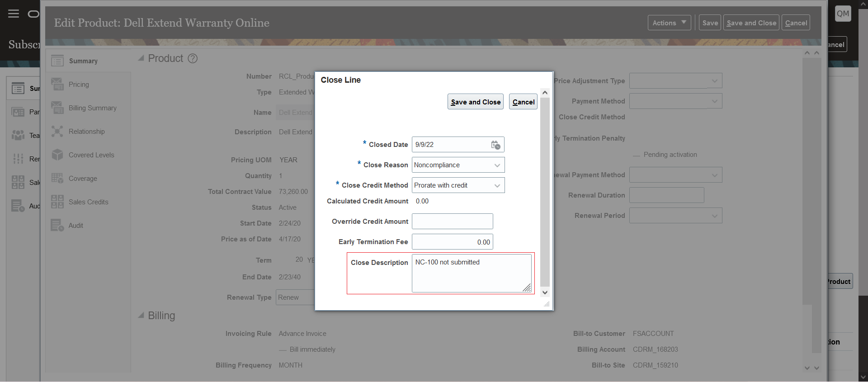Click the dialog scrollbar up arrow
This screenshot has height=382, width=868.
coord(545,93)
